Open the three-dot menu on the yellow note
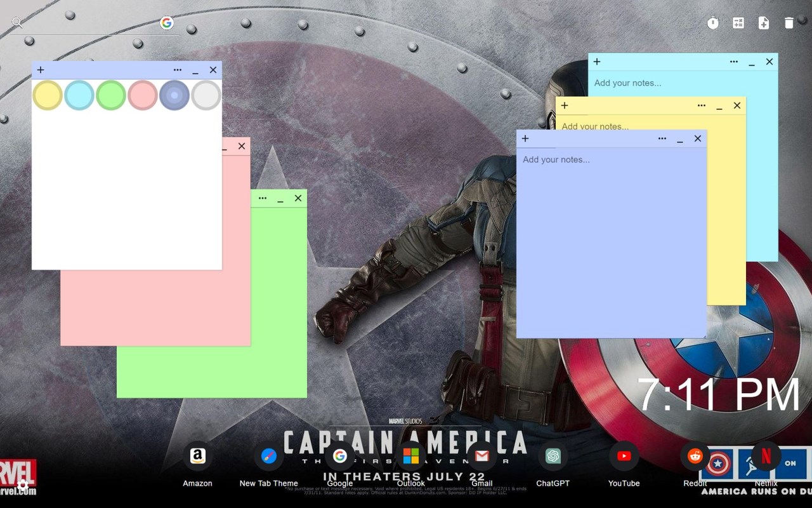 click(702, 105)
